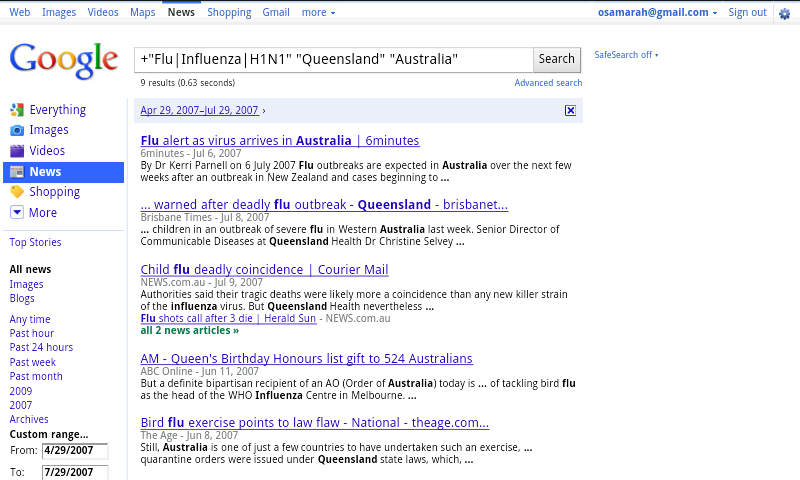This screenshot has width=800, height=480.
Task: Open Images in top navigation
Action: [x=59, y=12]
